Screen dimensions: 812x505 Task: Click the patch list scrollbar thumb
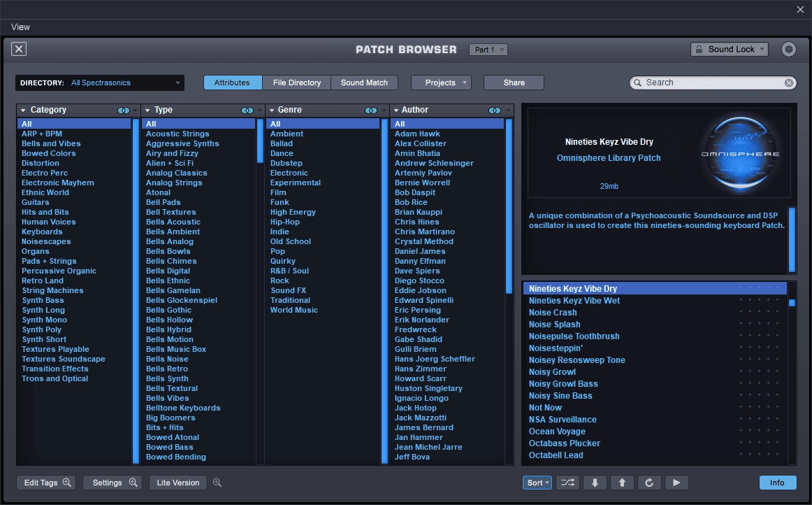point(792,302)
